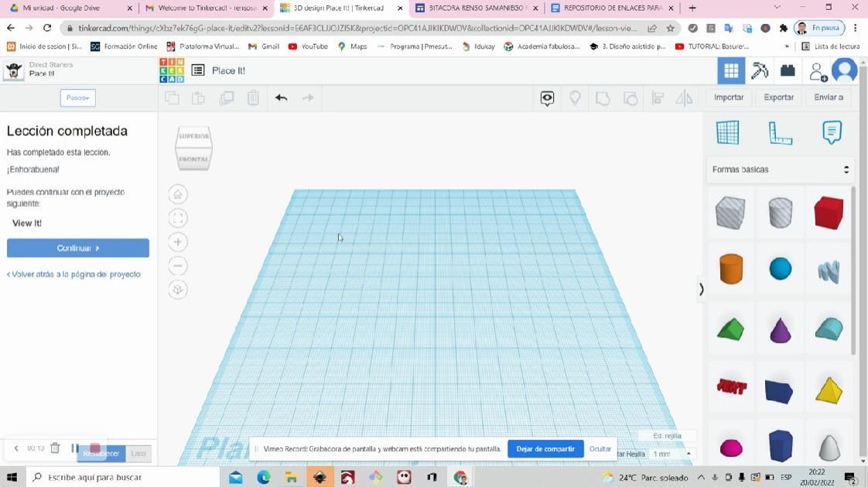Switch to BITACORA RENSO SAMANIEGO tab
Screen dimensions: 868x487
pos(477,9)
